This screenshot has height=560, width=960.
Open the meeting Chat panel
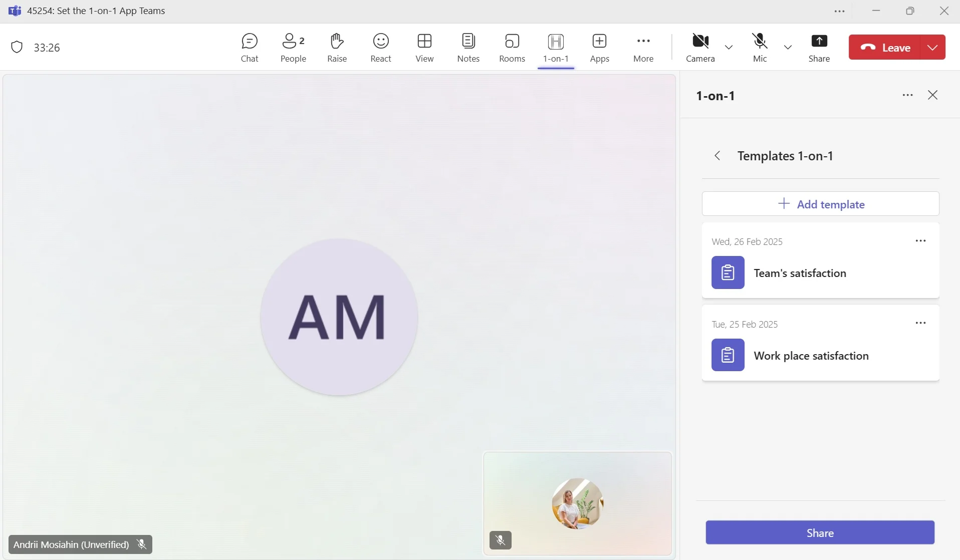click(x=249, y=48)
